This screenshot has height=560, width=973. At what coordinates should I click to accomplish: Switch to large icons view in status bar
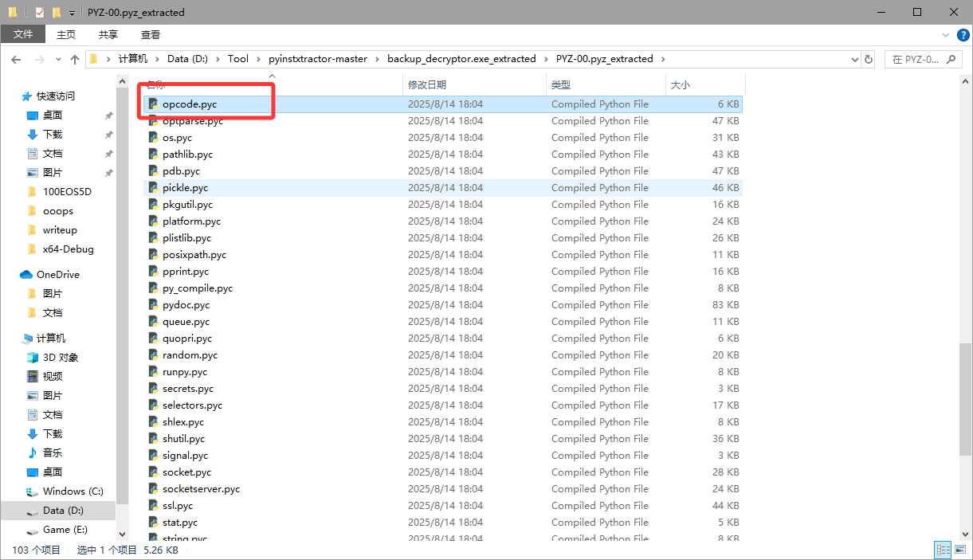960,550
